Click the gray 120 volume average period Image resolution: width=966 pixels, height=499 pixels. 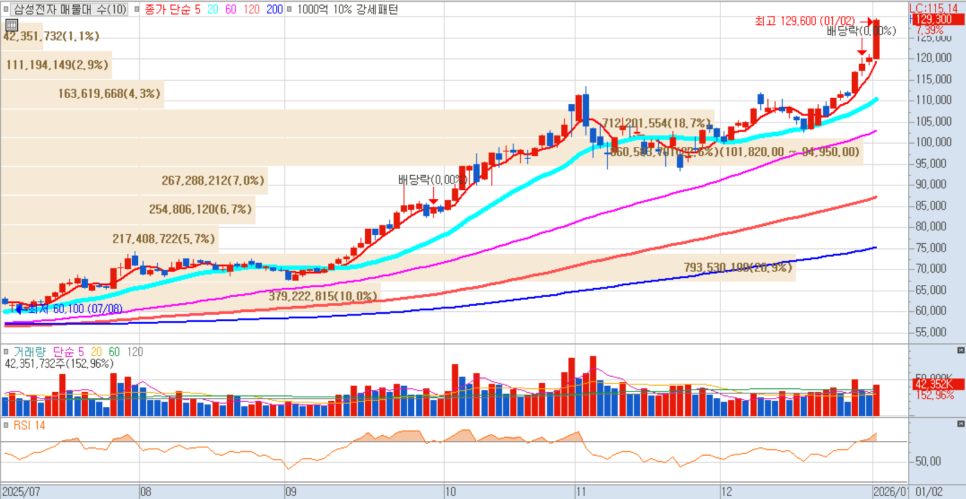point(135,352)
